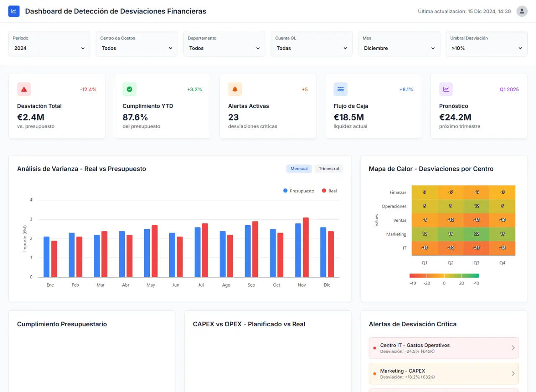The width and height of the screenshot is (536, 392).
Task: Select the Flujo de Caja card
Action: 374,106
